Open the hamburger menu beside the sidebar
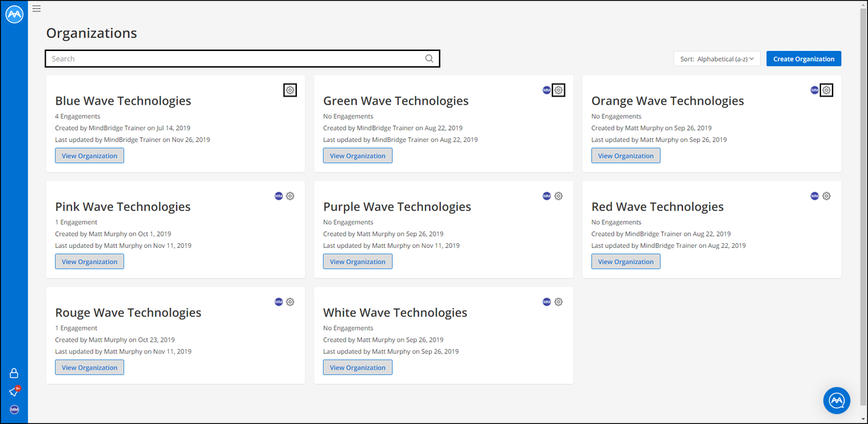 pyautogui.click(x=36, y=9)
